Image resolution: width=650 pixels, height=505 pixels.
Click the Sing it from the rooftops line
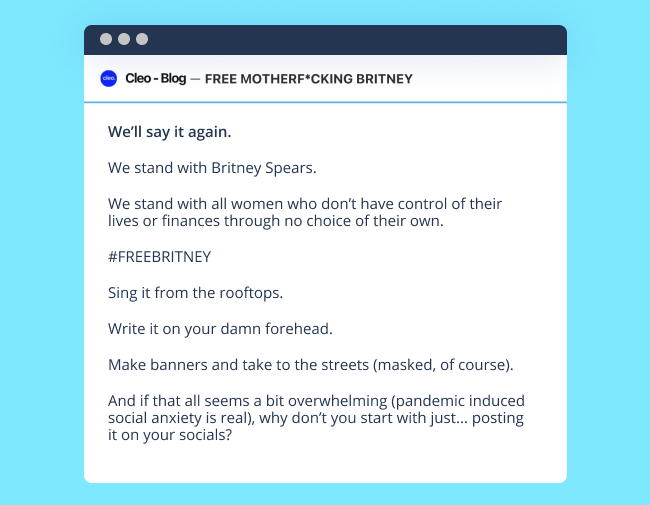(196, 293)
